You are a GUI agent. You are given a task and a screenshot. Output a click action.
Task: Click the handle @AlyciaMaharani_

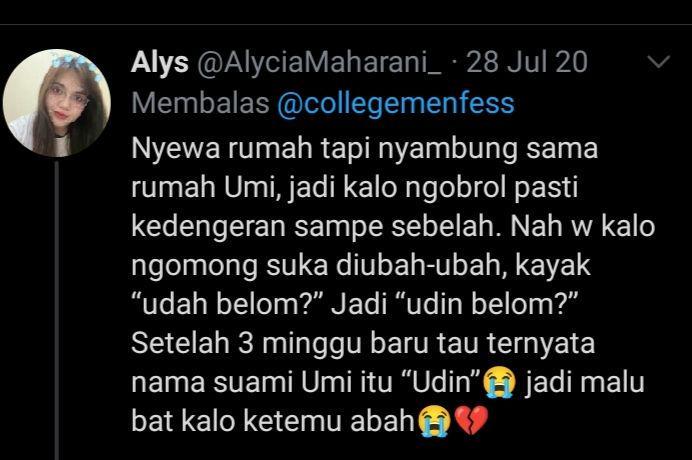[319, 62]
